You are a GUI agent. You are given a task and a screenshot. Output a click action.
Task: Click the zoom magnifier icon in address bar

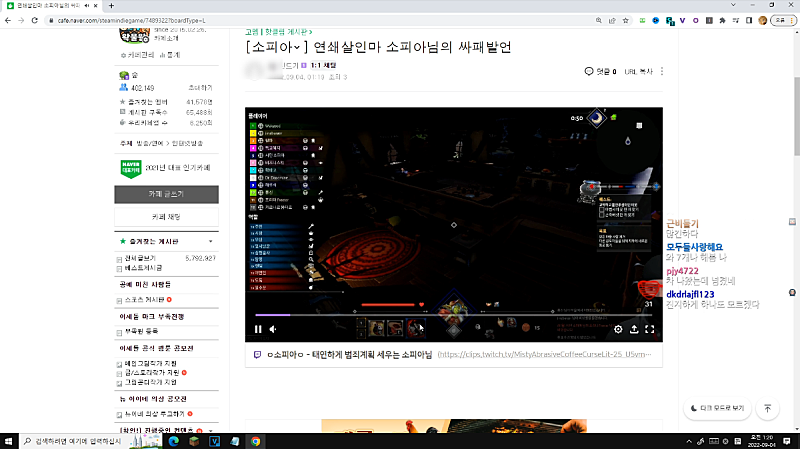[x=598, y=20]
